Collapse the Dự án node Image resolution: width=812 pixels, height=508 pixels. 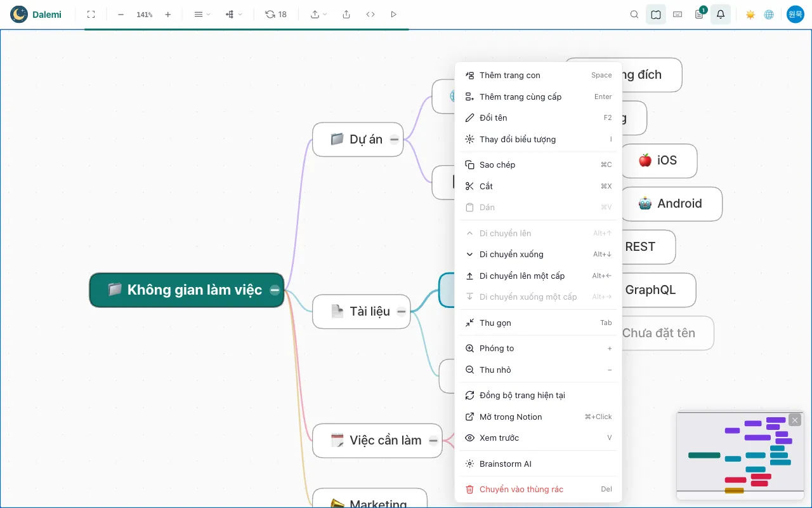click(394, 139)
